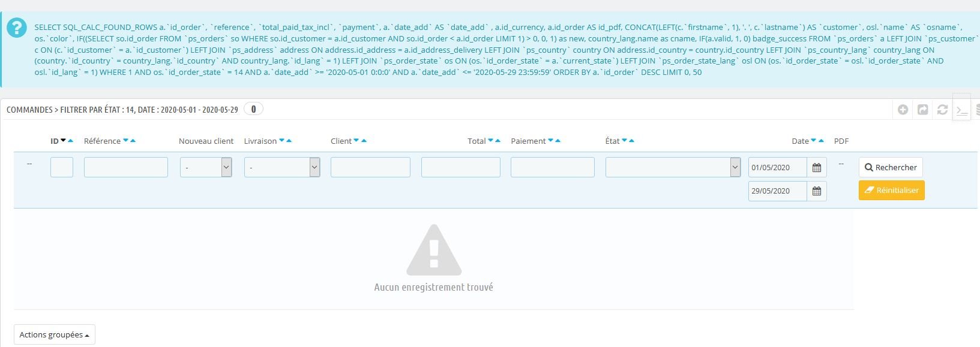980x347 pixels.
Task: Sort ID column ascending
Action: 71,140
